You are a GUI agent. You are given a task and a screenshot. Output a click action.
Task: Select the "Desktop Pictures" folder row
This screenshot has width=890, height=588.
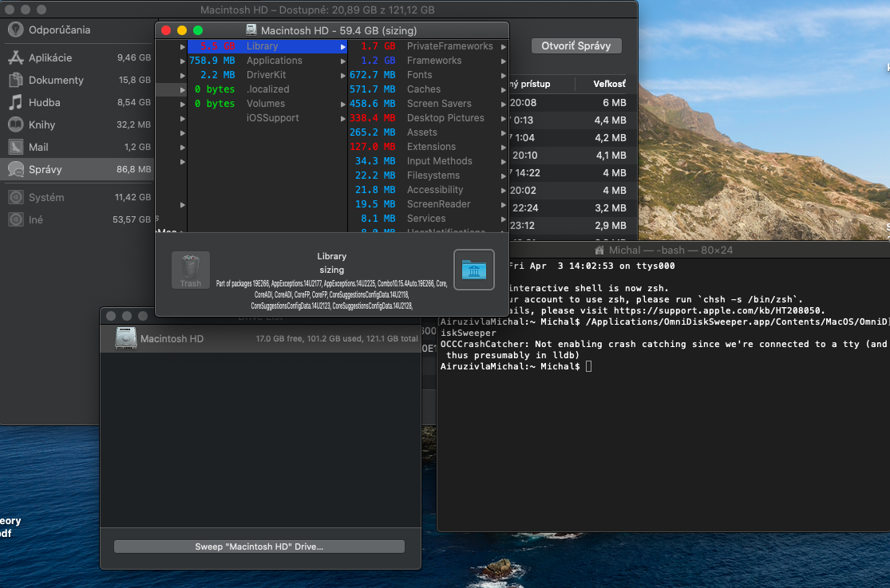427,117
